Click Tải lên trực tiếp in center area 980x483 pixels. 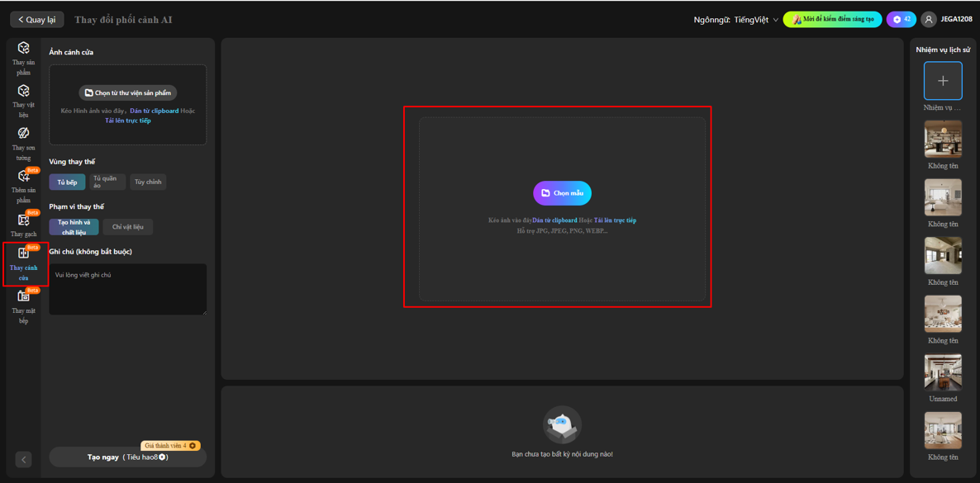615,220
